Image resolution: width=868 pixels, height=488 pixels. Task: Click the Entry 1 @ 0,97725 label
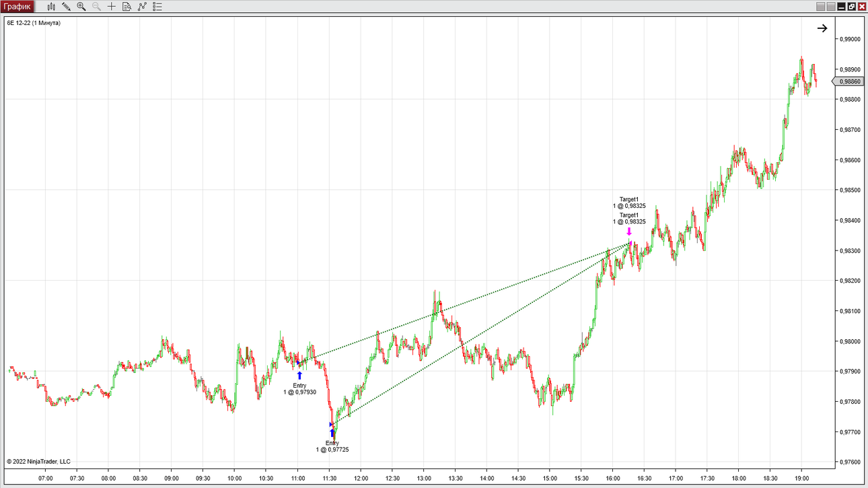[332, 446]
